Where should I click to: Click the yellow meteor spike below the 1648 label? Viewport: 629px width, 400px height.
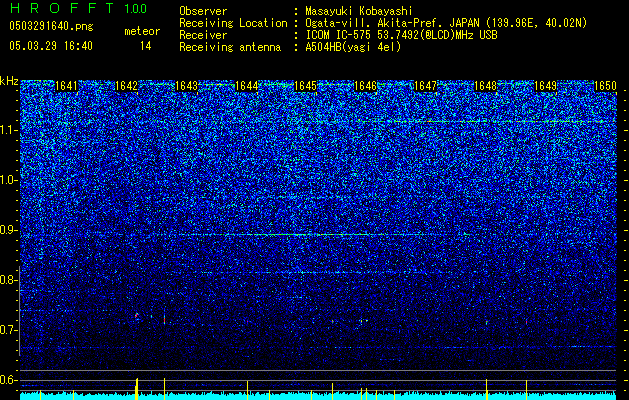pyautogui.click(x=487, y=389)
